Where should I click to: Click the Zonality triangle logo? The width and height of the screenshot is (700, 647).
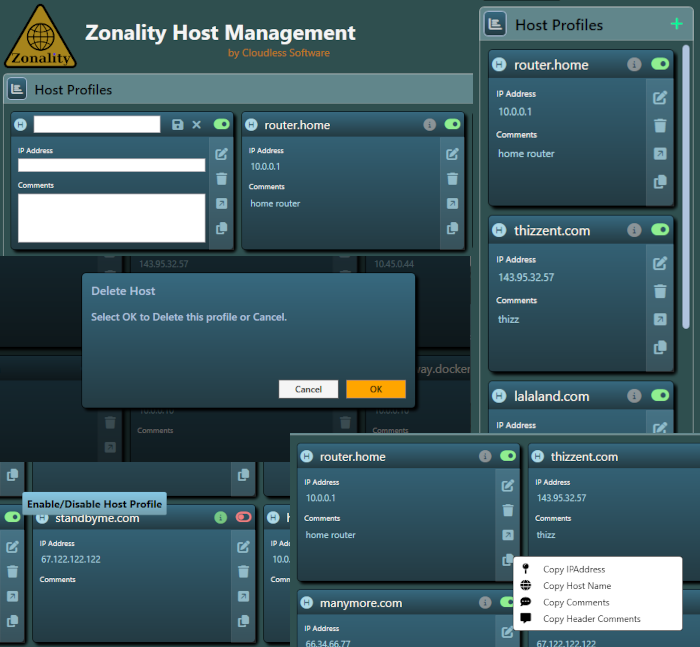pyautogui.click(x=40, y=37)
